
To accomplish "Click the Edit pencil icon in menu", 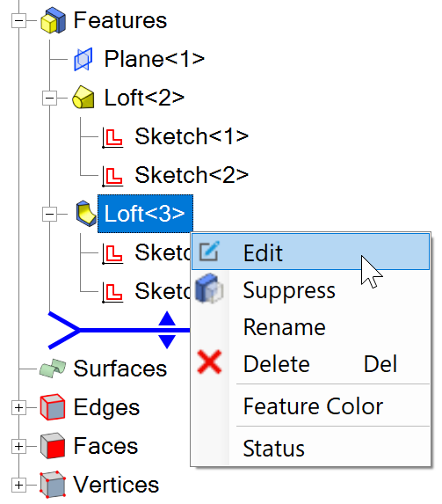I will tap(209, 251).
